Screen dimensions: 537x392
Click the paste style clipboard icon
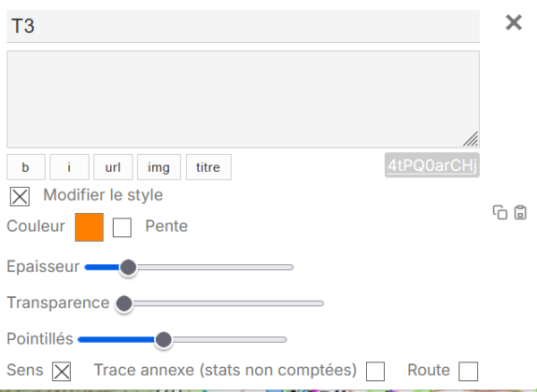520,213
